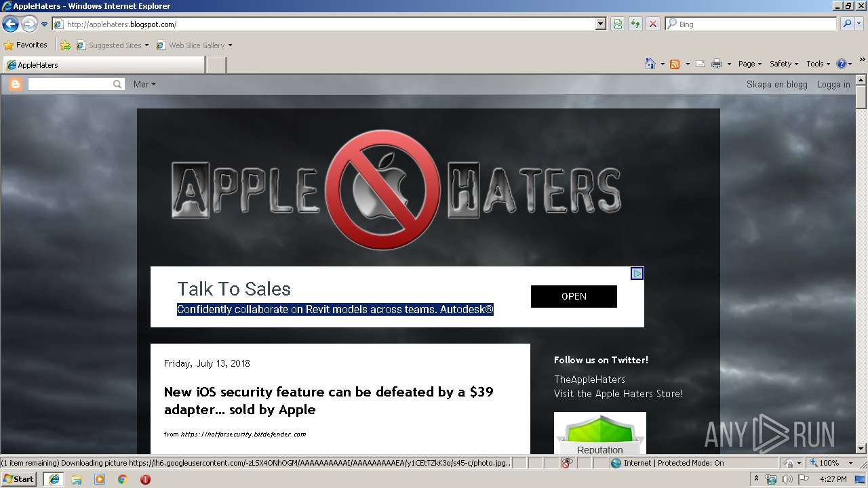The height and width of the screenshot is (488, 868).
Task: Expand Home button dropdown arrow
Action: [663, 64]
